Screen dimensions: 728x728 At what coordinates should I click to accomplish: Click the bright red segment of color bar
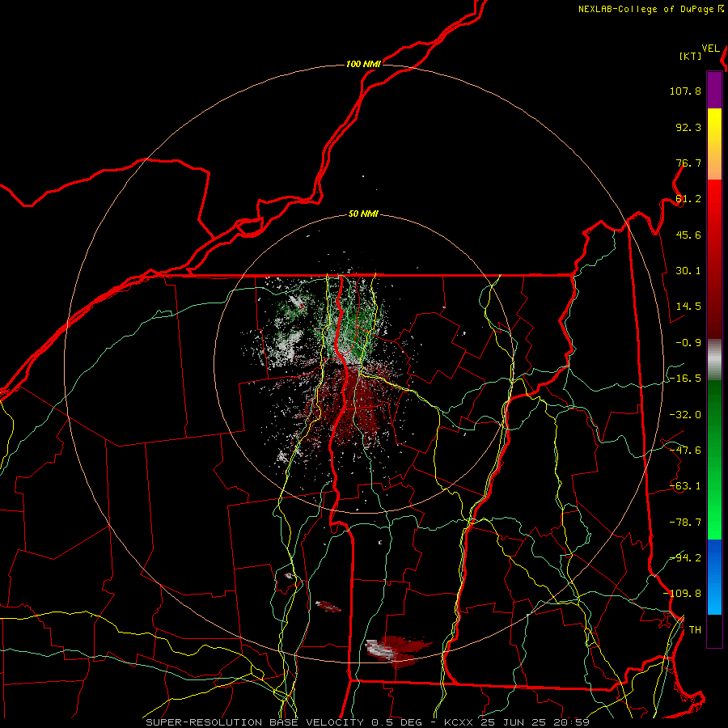tap(714, 206)
